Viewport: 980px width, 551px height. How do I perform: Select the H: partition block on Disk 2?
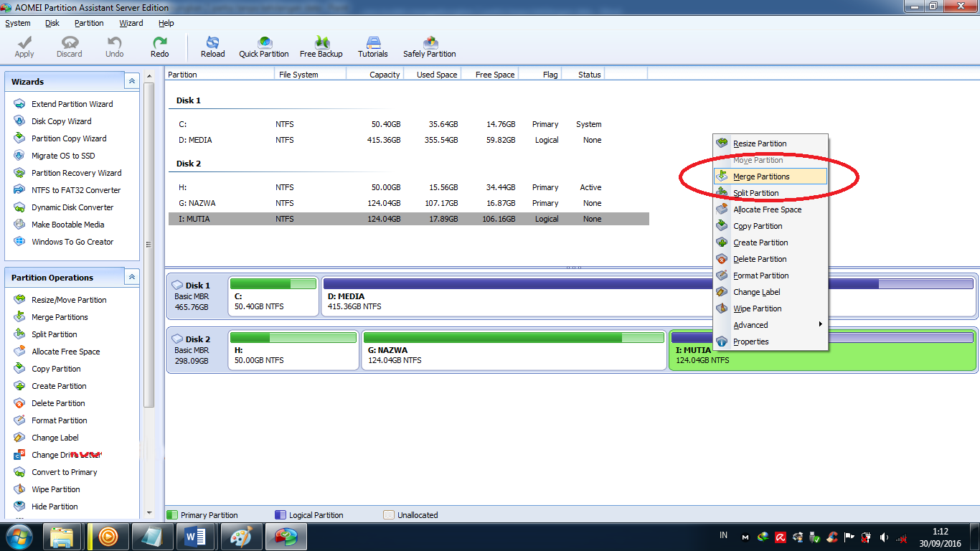pyautogui.click(x=293, y=350)
